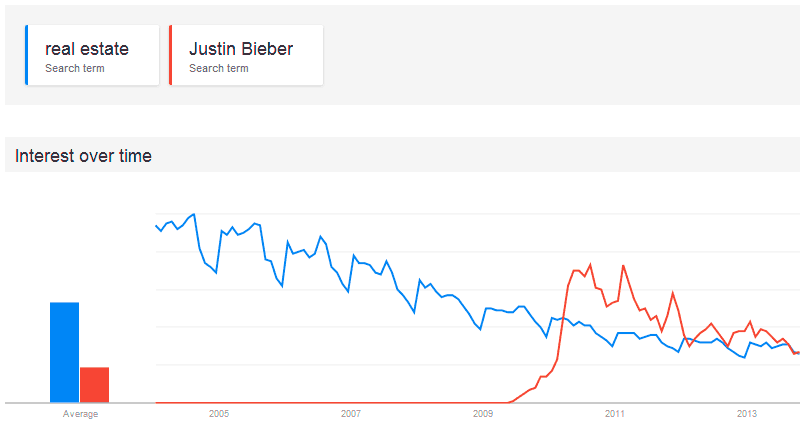Image resolution: width=800 pixels, height=427 pixels.
Task: Open the "Justin Bieber" search term card
Action: (246, 56)
